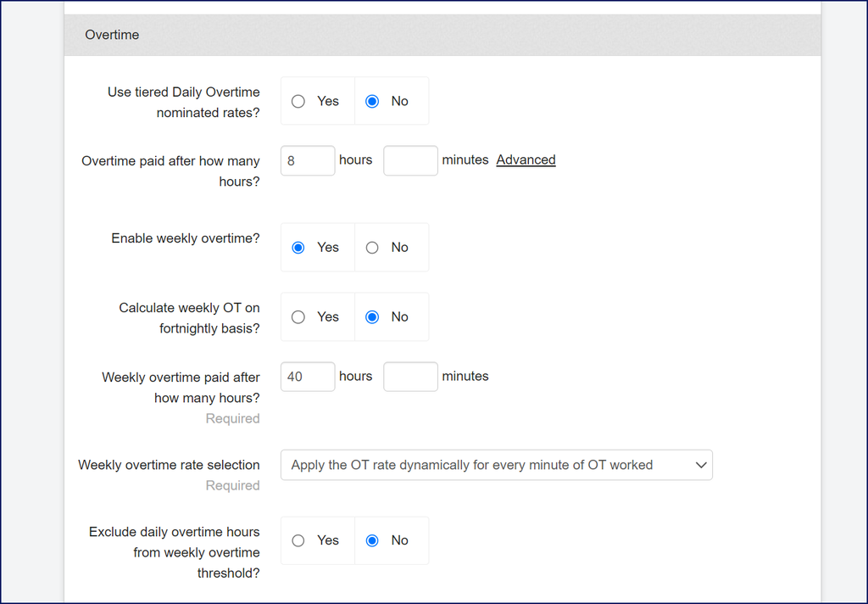The width and height of the screenshot is (868, 604).
Task: Click the daily overtime minutes input field
Action: tap(410, 160)
